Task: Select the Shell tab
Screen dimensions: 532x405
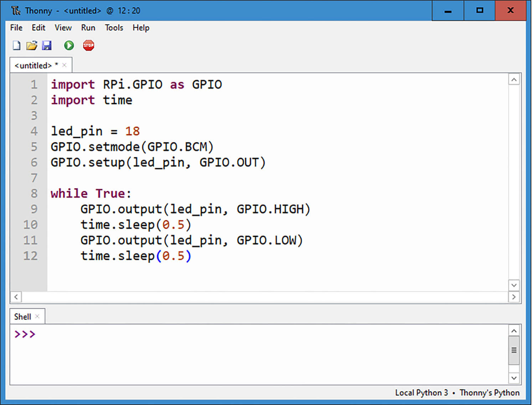Action: tap(22, 316)
